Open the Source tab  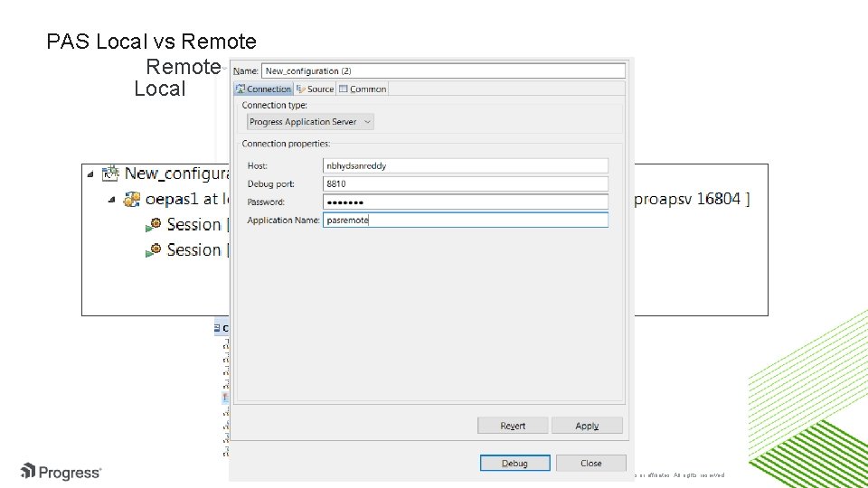[315, 89]
